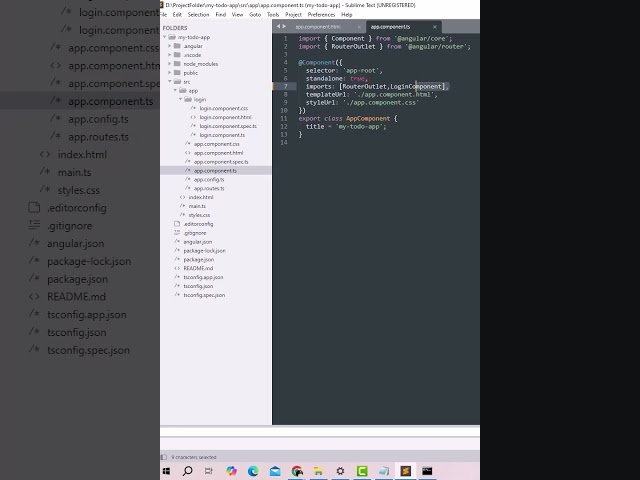The image size is (640, 480).
Task: Open the Help menu
Action: 347,15
